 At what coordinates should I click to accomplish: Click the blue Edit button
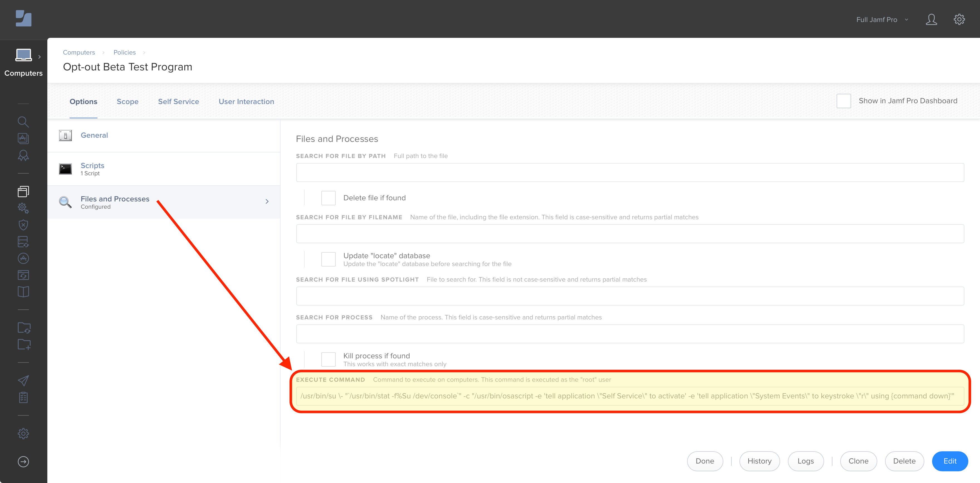pos(950,461)
